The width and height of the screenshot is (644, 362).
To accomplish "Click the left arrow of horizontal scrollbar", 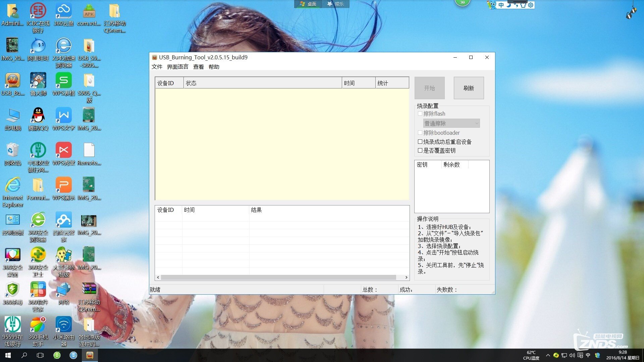I will tap(158, 278).
